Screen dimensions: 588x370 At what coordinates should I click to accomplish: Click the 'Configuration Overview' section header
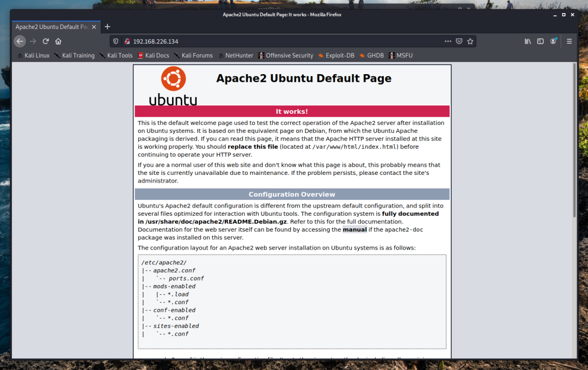coord(292,195)
